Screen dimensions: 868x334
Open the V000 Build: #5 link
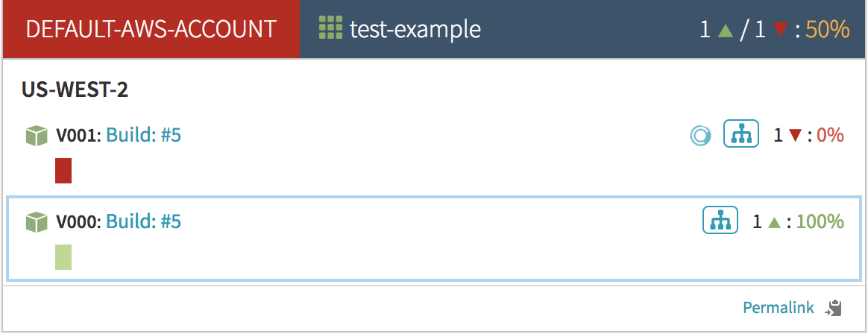tap(143, 221)
